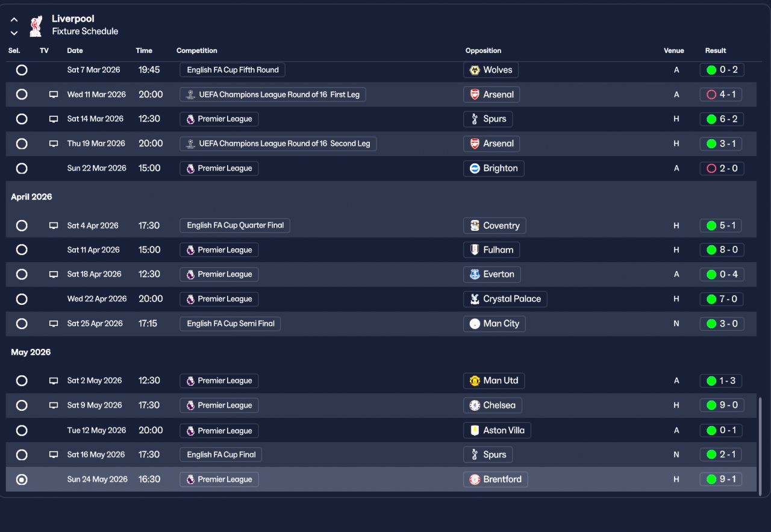The height and width of the screenshot is (532, 771).
Task: Sort by the Venue column header
Action: 674,51
